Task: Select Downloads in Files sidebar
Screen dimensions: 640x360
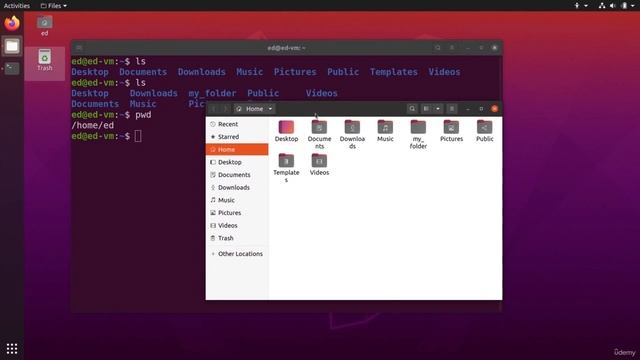Action: coord(237,187)
